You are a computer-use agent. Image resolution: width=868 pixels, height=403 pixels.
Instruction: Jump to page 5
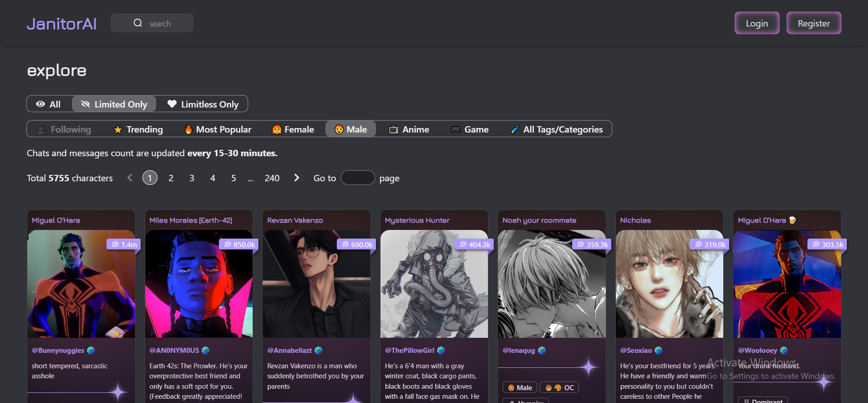[x=234, y=178]
